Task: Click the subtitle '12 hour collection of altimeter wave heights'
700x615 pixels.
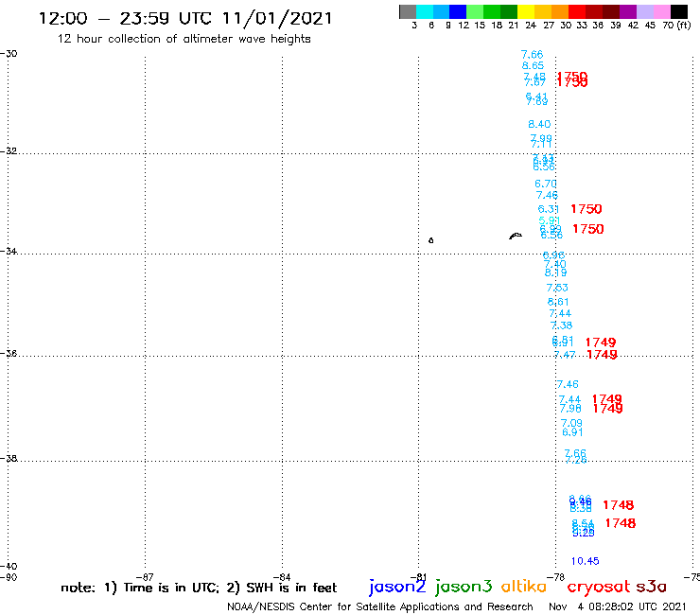Action: 184,39
